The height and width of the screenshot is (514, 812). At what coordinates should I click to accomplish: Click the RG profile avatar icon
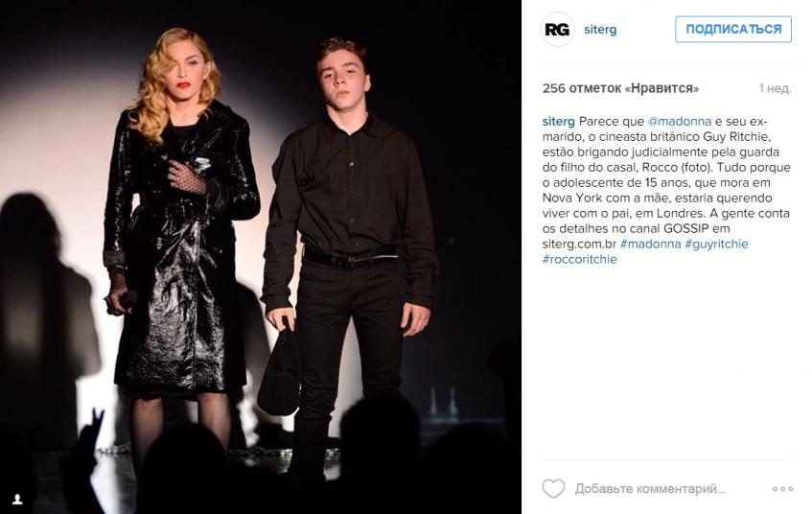(x=557, y=30)
